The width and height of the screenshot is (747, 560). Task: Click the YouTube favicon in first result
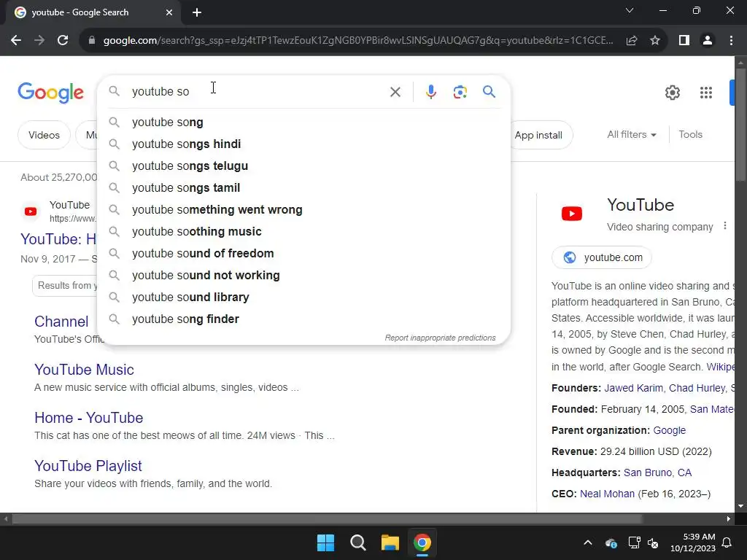[x=31, y=211]
